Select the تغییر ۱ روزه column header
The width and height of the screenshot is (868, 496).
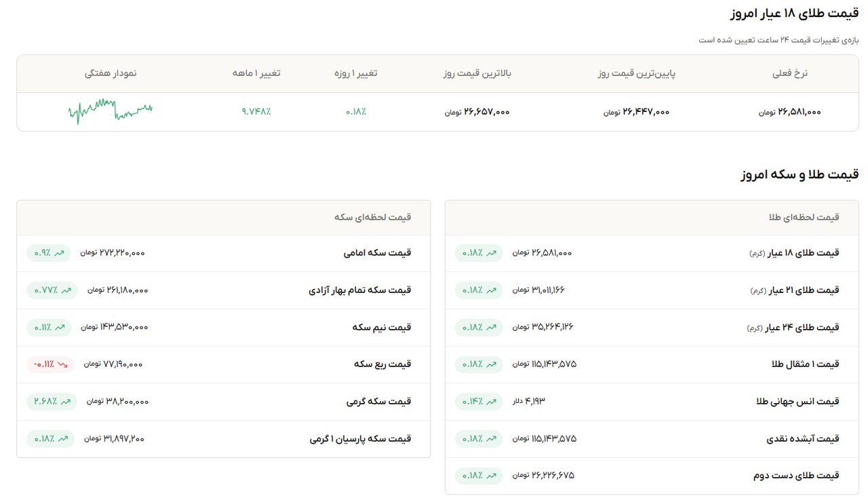pos(355,73)
